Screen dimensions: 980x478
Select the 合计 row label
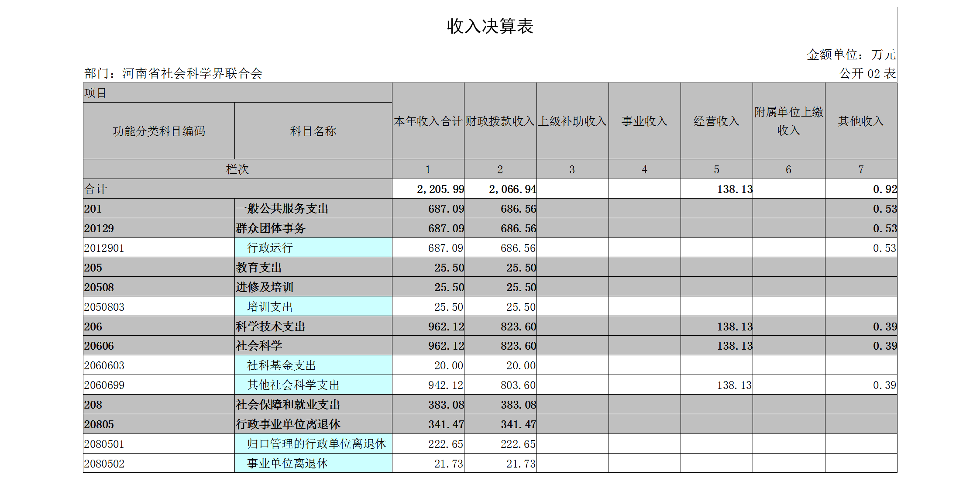click(96, 189)
